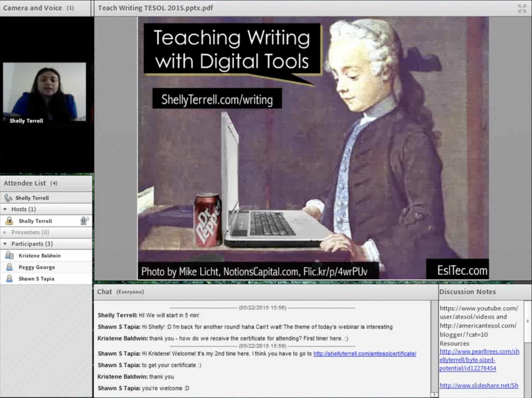Click the Discussion Notes scrollbar
The image size is (532, 398).
tap(528, 349)
